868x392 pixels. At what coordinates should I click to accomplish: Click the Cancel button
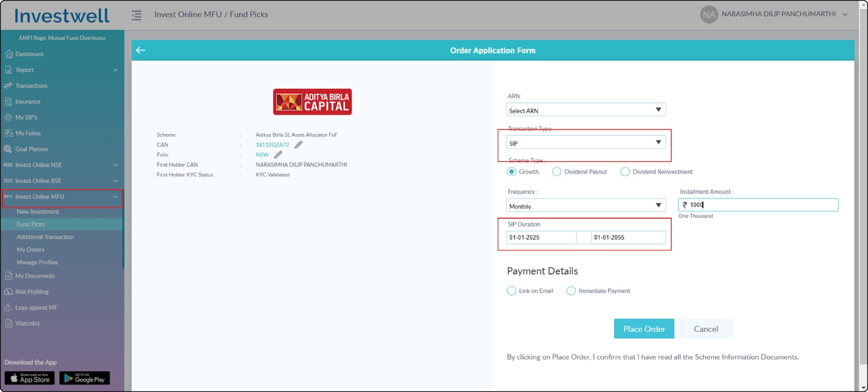pos(706,328)
